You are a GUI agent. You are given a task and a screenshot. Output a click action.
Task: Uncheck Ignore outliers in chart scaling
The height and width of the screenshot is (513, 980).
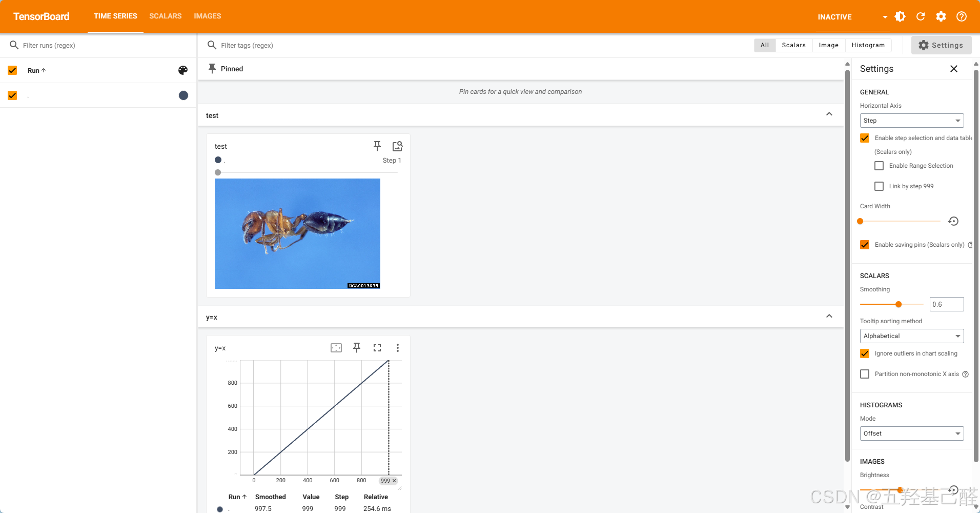865,353
